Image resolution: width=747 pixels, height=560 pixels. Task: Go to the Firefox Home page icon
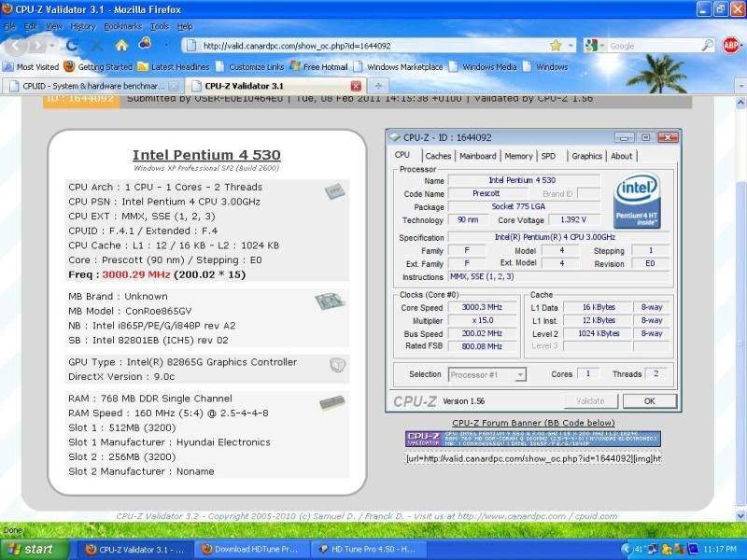[121, 45]
